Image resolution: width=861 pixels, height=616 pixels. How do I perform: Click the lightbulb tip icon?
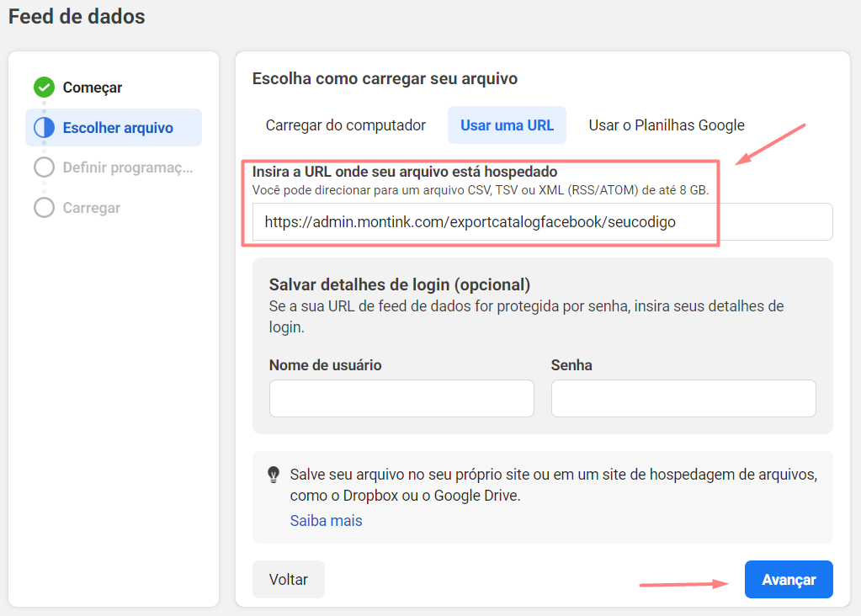point(274,475)
